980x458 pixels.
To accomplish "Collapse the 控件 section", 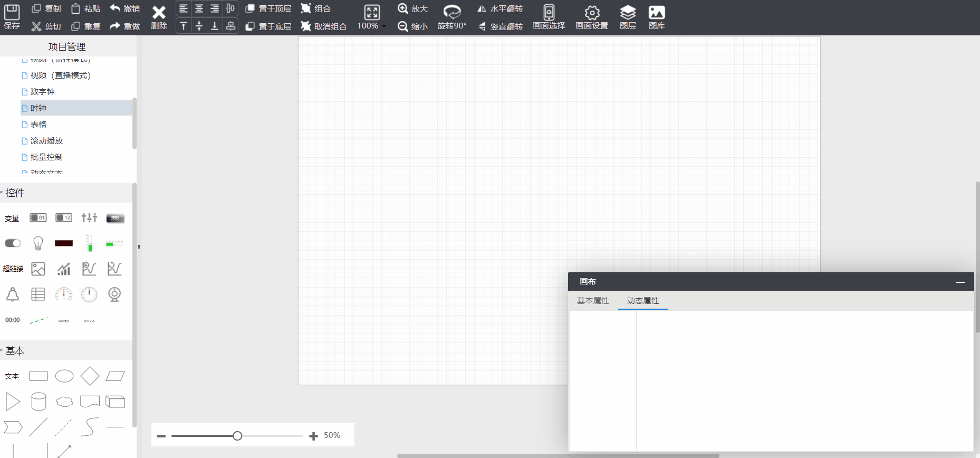I will click(14, 193).
